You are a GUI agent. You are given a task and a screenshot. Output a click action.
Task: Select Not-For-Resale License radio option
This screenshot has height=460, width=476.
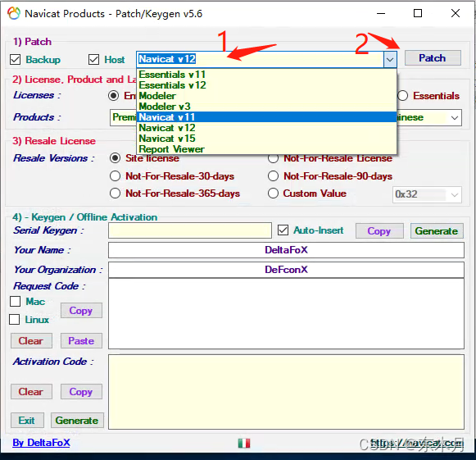(x=273, y=158)
